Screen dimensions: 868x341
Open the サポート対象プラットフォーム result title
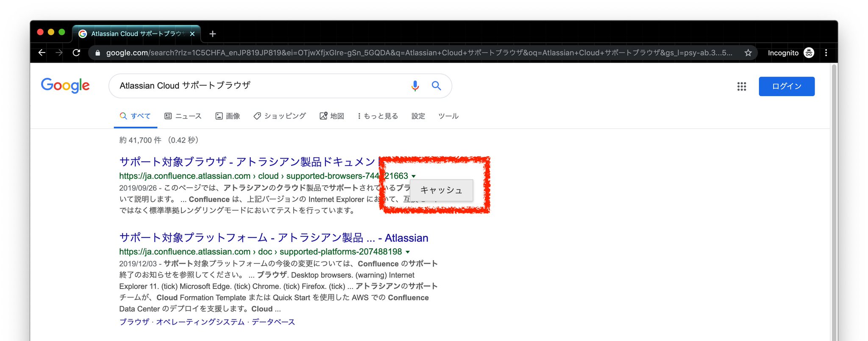point(274,238)
